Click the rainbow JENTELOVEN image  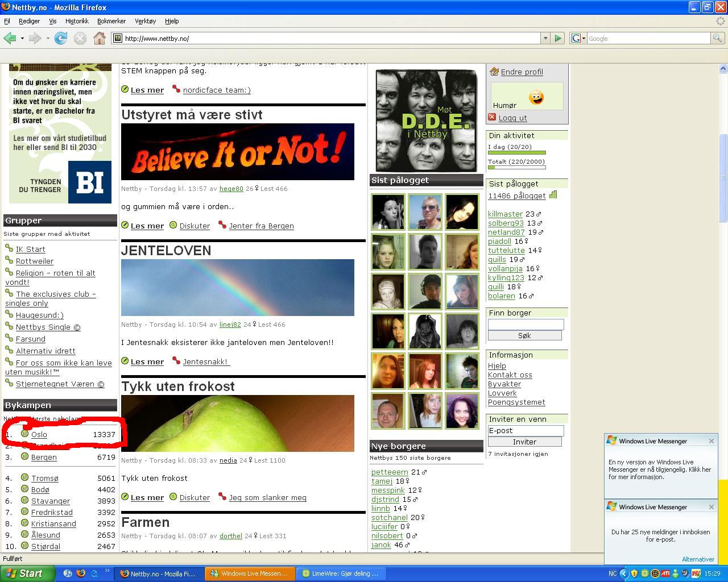[x=237, y=288]
